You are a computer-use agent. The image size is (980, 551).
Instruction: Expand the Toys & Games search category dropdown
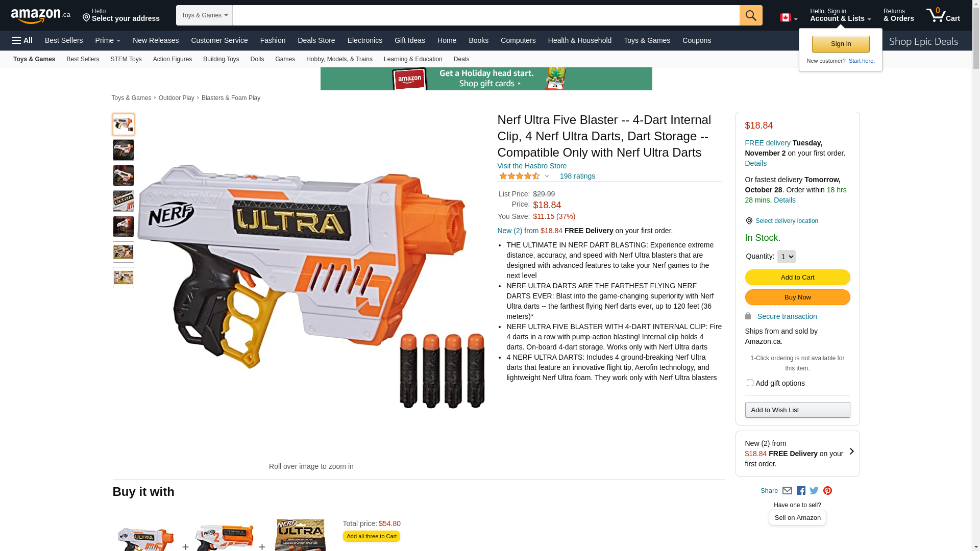204,15
